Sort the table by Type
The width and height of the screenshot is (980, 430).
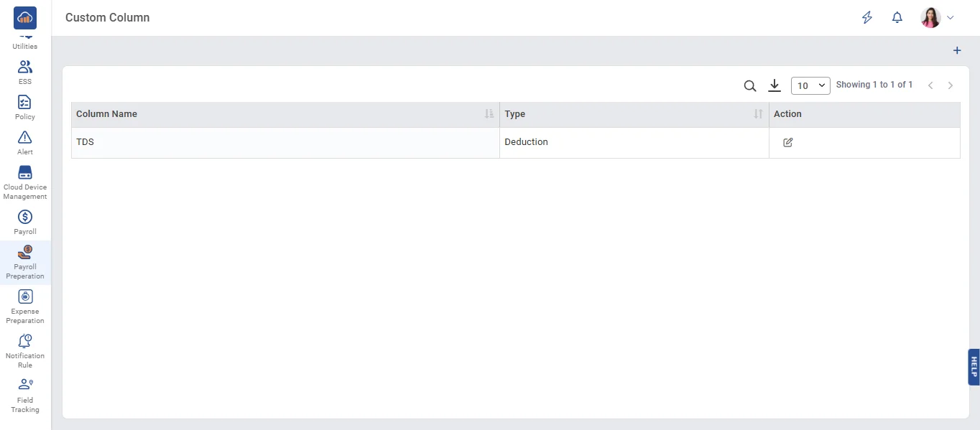click(x=758, y=114)
